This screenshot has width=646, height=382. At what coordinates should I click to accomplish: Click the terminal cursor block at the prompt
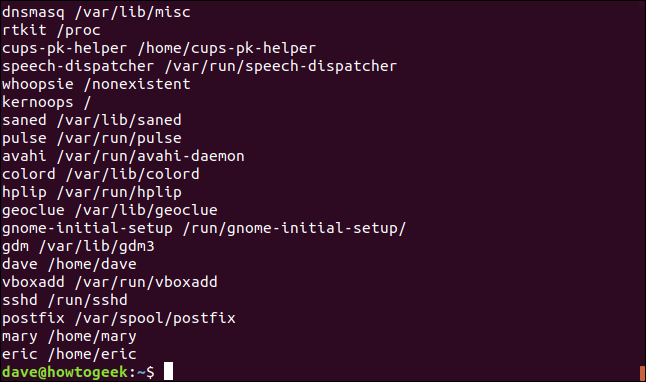coord(169,371)
